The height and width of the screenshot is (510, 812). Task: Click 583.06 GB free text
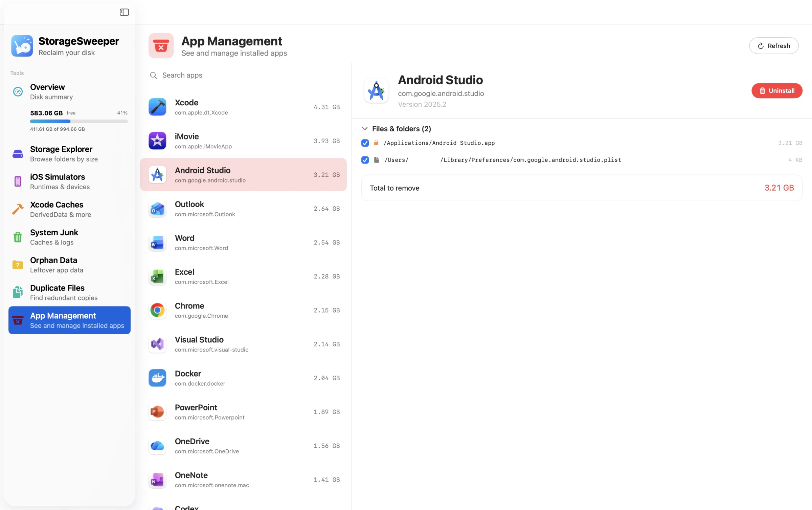53,113
